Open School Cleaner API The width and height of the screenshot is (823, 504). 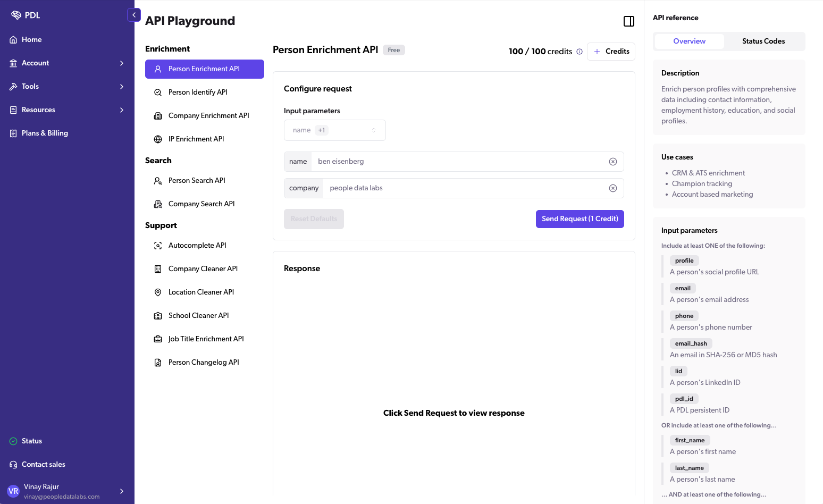click(x=205, y=316)
